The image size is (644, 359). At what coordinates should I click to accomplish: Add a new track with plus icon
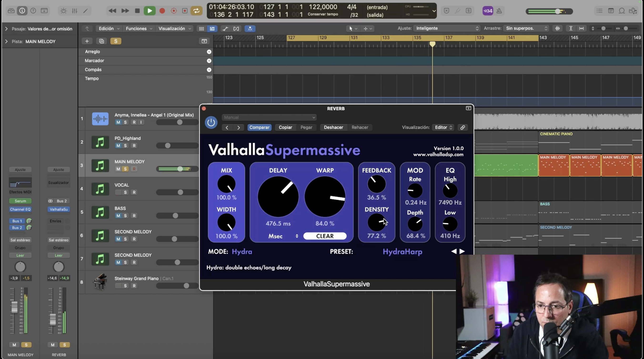[87, 41]
